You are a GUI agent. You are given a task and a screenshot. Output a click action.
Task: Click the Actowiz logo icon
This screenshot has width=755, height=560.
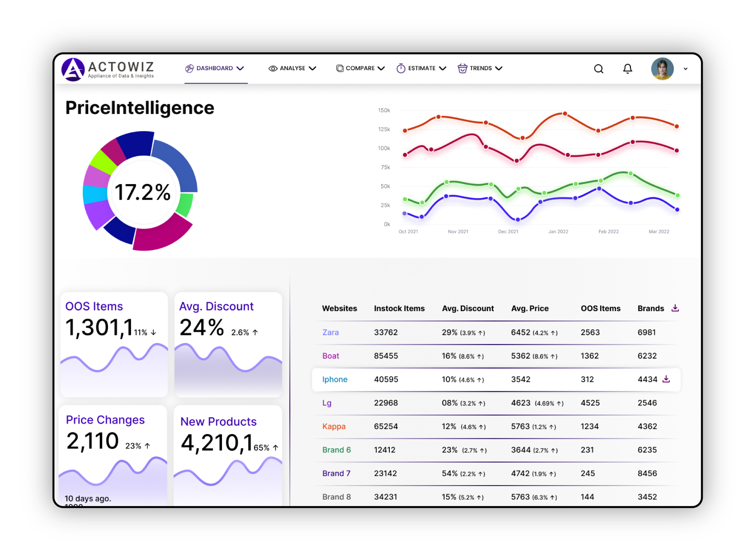click(73, 69)
